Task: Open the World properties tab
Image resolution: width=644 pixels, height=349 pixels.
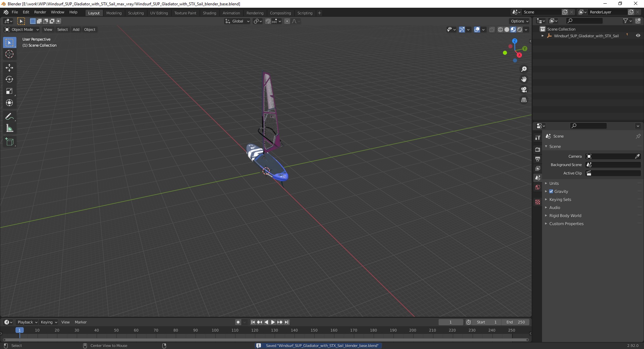Action: (x=538, y=187)
